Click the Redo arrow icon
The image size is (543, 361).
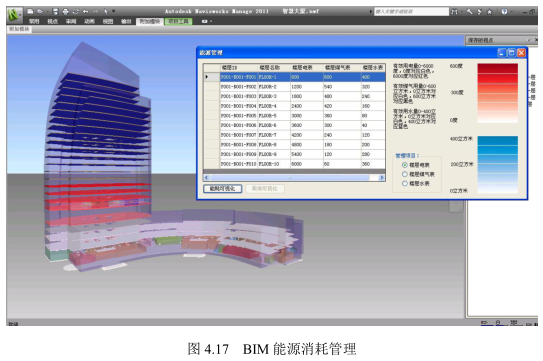pos(95,11)
